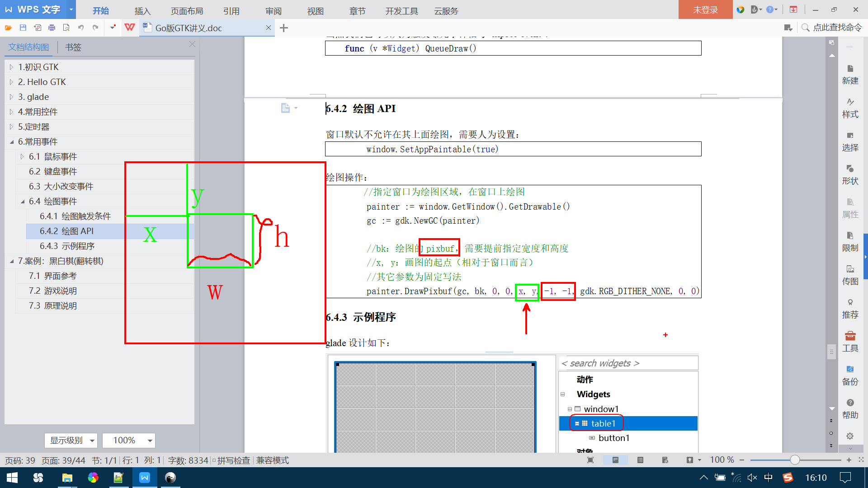Collapse the 6.4 绘图事件 tree node

tap(22, 202)
